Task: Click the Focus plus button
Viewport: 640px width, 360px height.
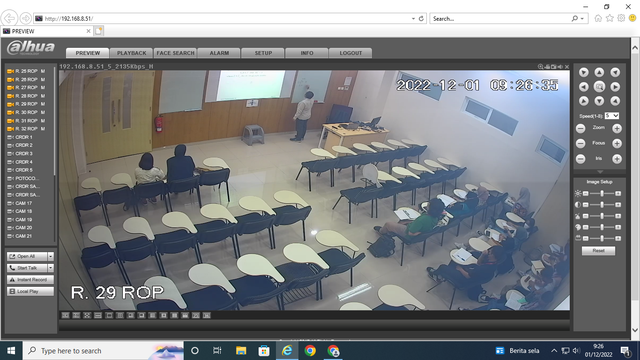Action: (x=617, y=143)
